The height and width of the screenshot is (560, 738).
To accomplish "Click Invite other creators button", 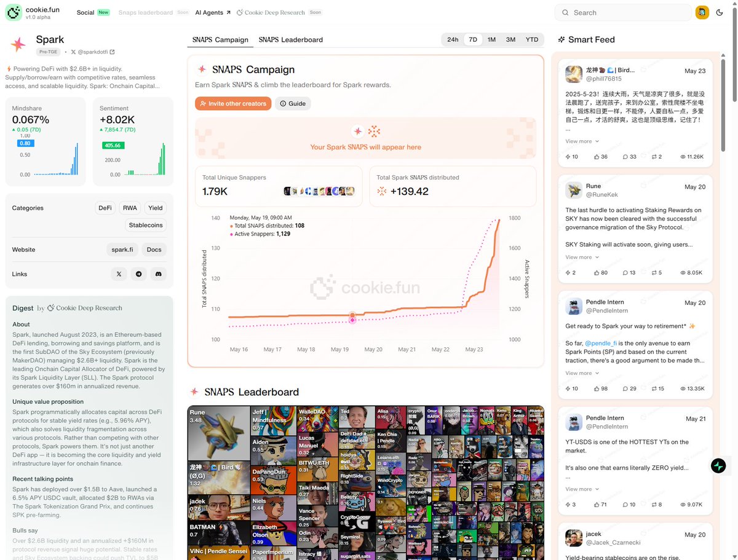I will (x=233, y=103).
